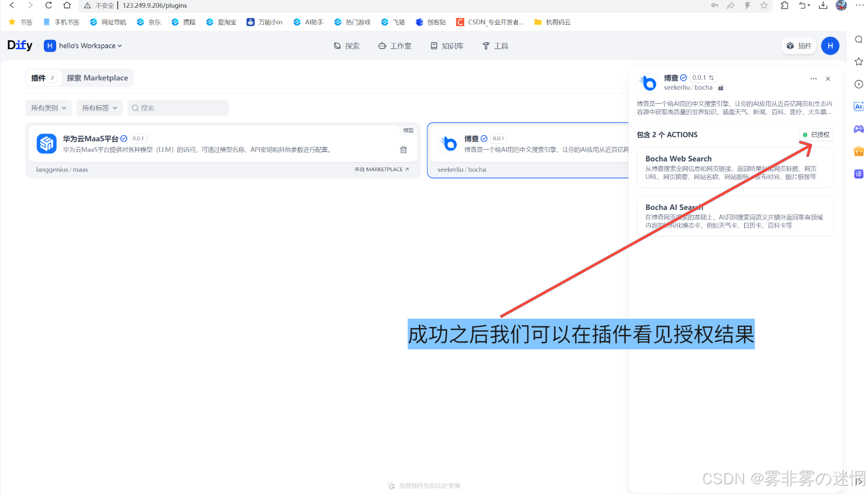The height and width of the screenshot is (494, 868).
Task: Click the browser address bar URL
Action: (x=155, y=5)
